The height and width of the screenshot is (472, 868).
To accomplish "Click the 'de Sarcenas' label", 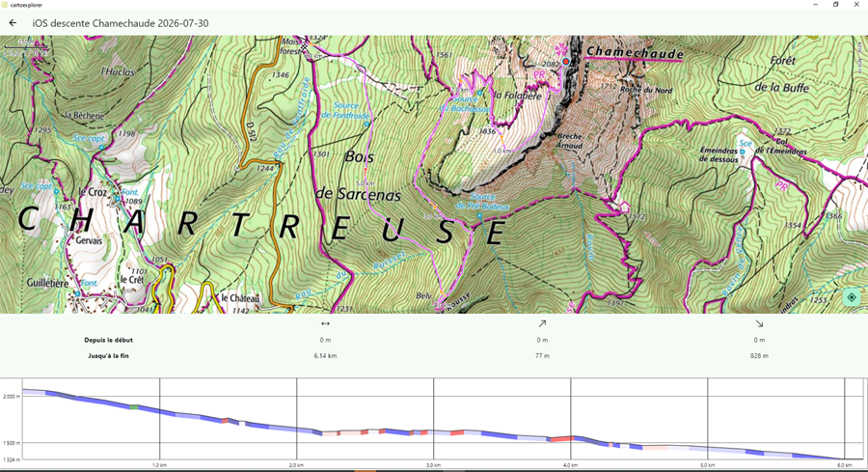I will [358, 194].
